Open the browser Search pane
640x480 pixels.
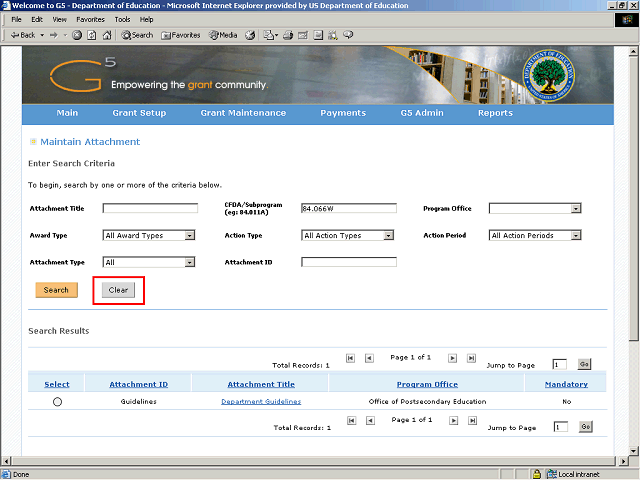(137, 35)
